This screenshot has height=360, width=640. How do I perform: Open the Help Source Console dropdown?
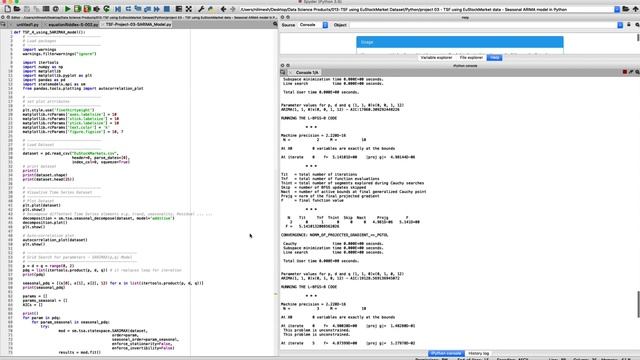click(x=325, y=25)
